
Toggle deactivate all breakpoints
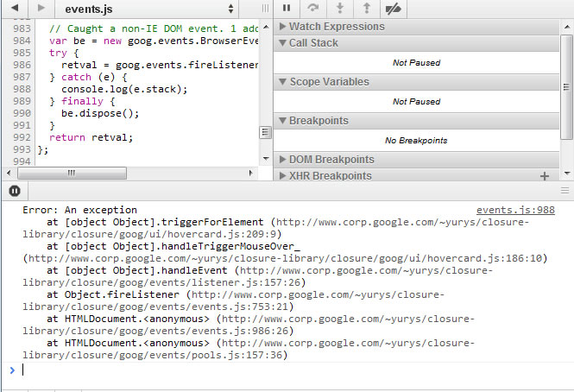(x=394, y=9)
